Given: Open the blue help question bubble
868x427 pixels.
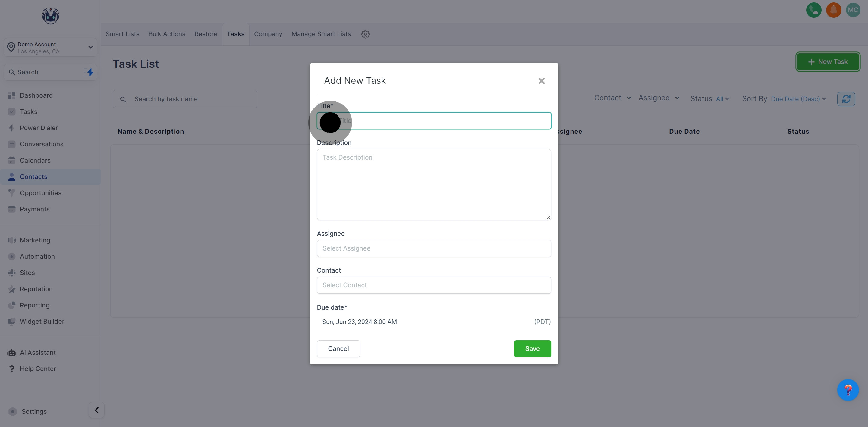Looking at the screenshot, I should pos(848,390).
